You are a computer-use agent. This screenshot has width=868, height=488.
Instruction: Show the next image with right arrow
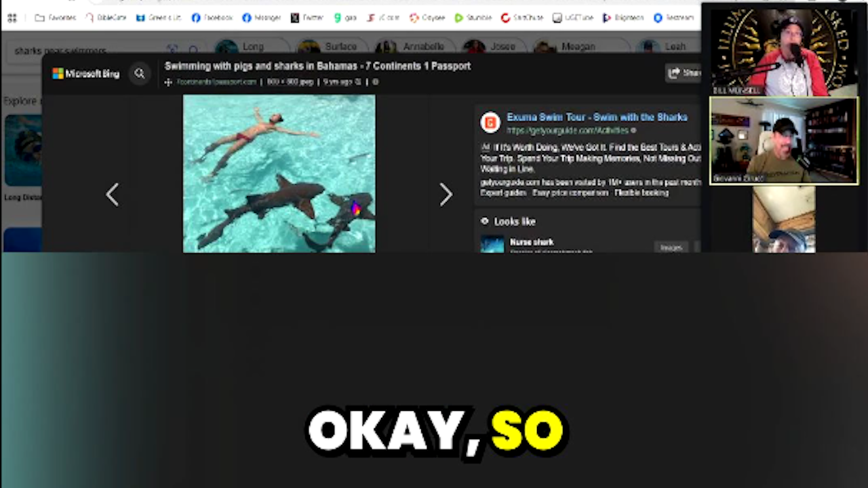click(x=446, y=195)
